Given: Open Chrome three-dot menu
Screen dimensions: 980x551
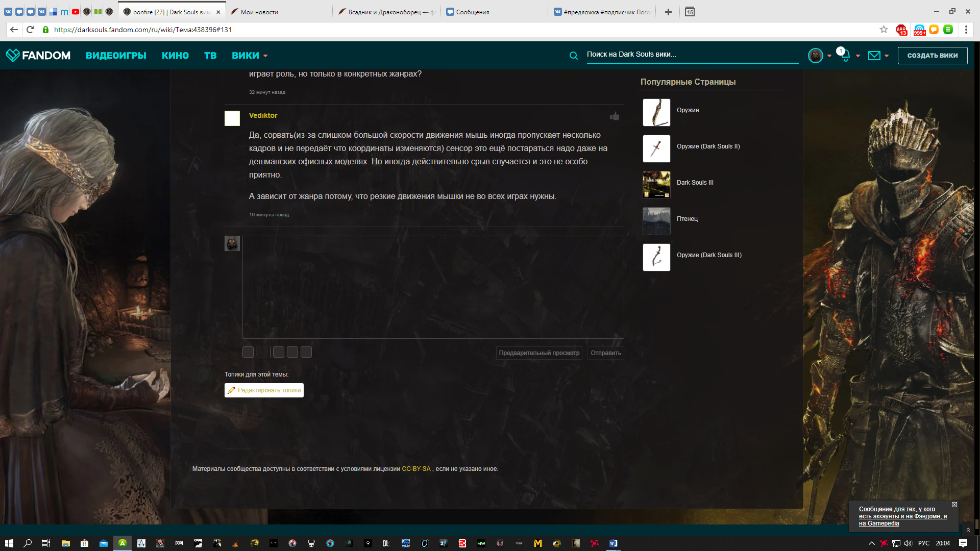Looking at the screenshot, I should [966, 30].
